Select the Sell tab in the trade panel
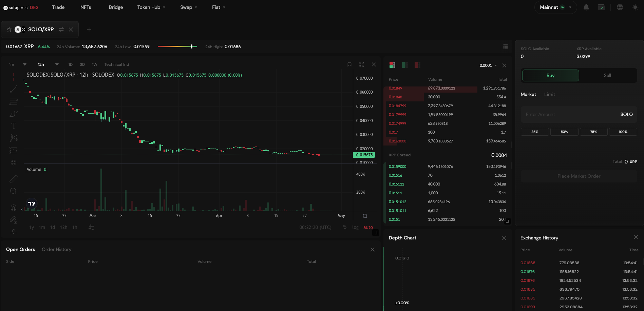This screenshot has width=644, height=311. tap(607, 75)
